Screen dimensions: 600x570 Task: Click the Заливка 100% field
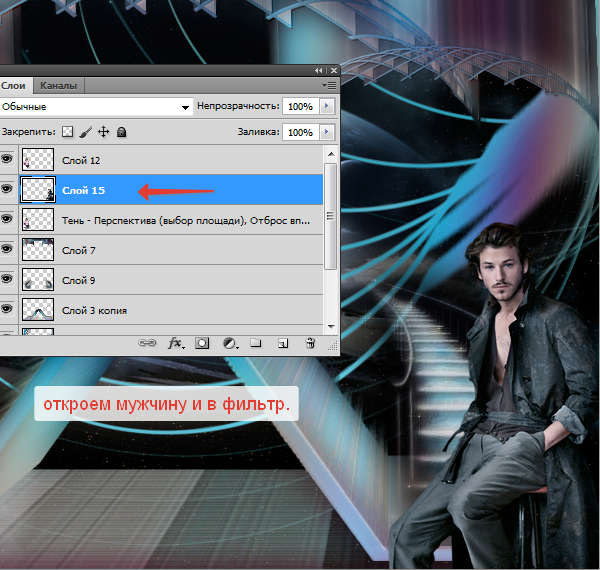(x=300, y=132)
